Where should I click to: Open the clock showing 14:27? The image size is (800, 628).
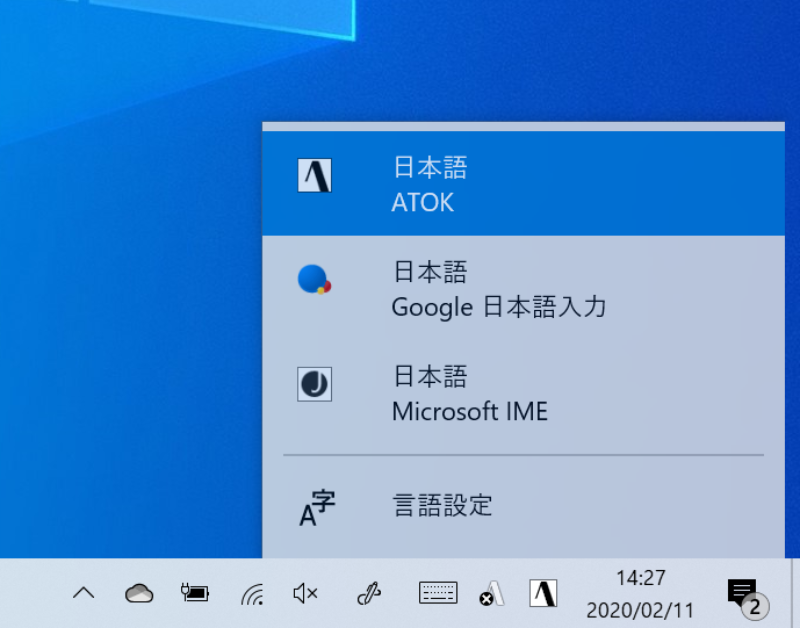(x=639, y=593)
